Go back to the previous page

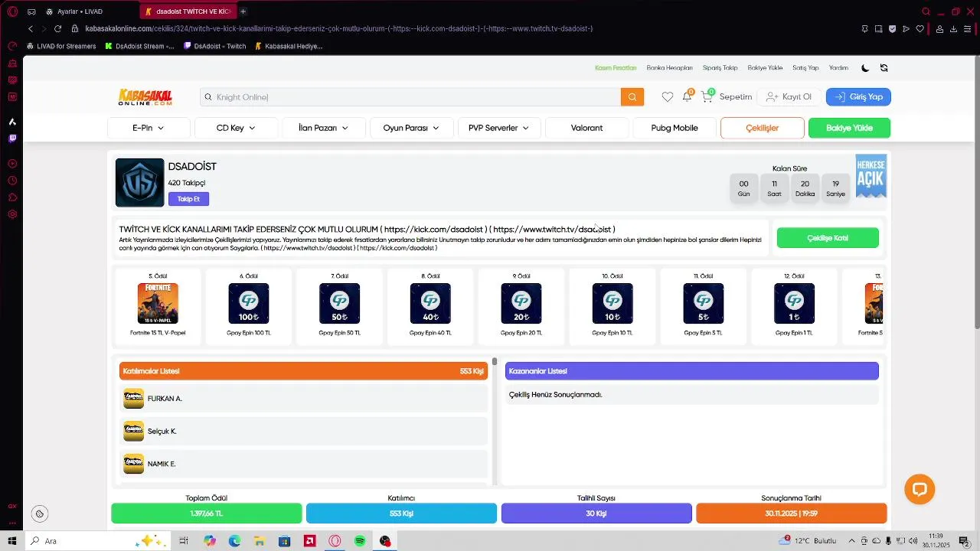31,28
